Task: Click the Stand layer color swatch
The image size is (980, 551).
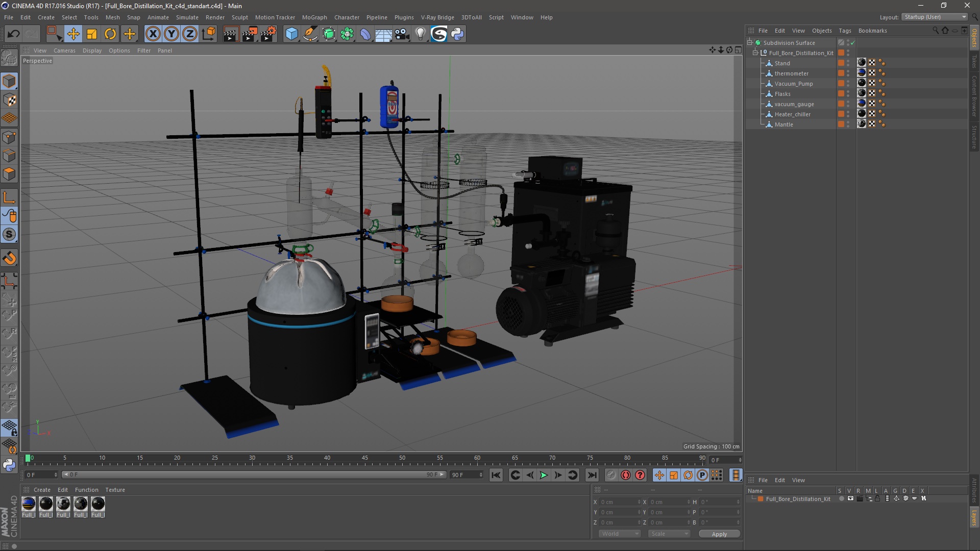Action: [841, 63]
